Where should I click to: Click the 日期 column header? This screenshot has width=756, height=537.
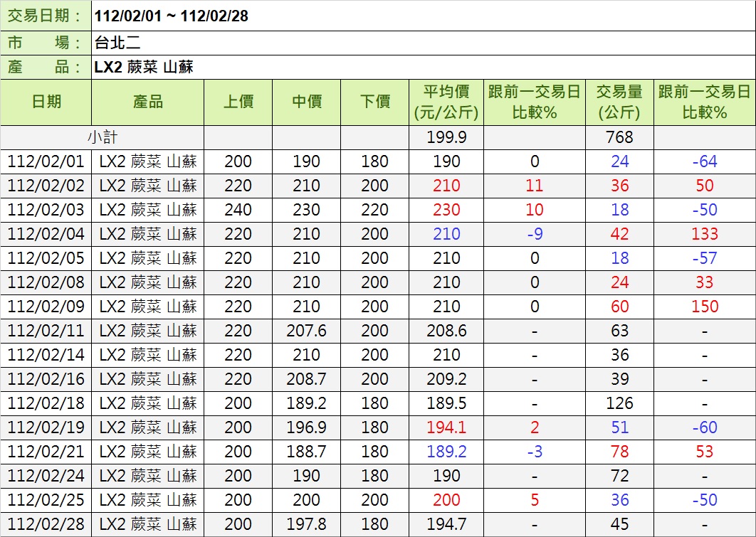(46, 102)
